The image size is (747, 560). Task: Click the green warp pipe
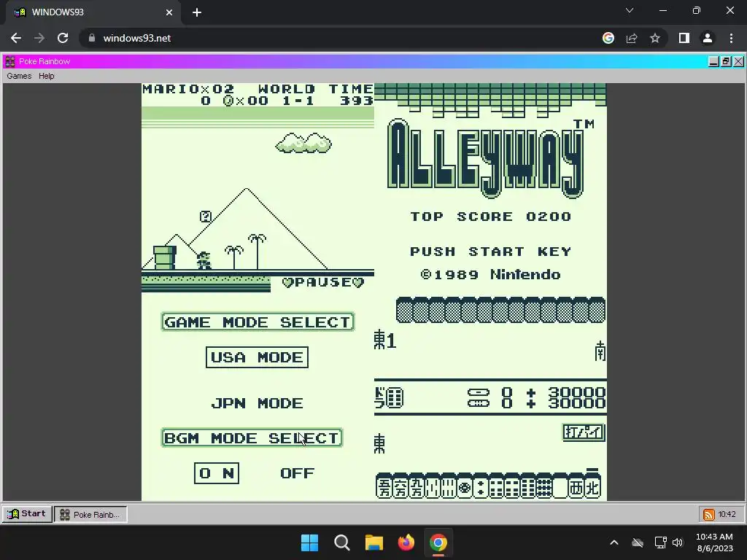pos(165,257)
